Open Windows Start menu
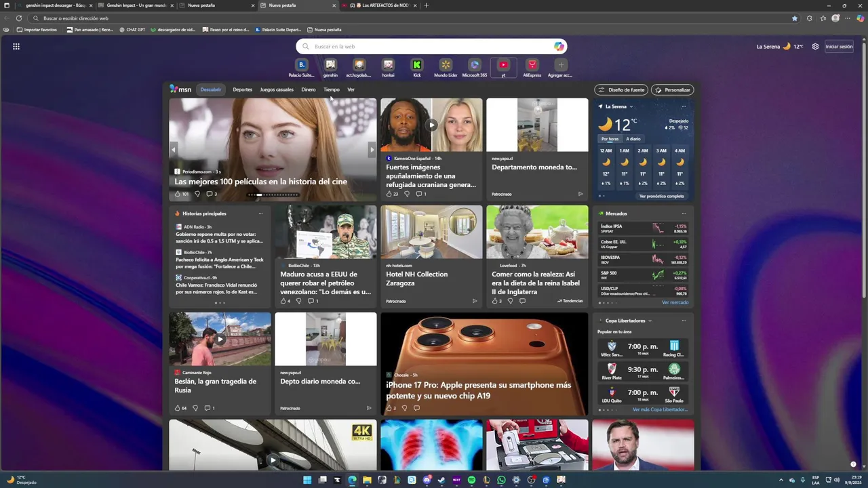Image resolution: width=868 pixels, height=488 pixels. (x=307, y=480)
